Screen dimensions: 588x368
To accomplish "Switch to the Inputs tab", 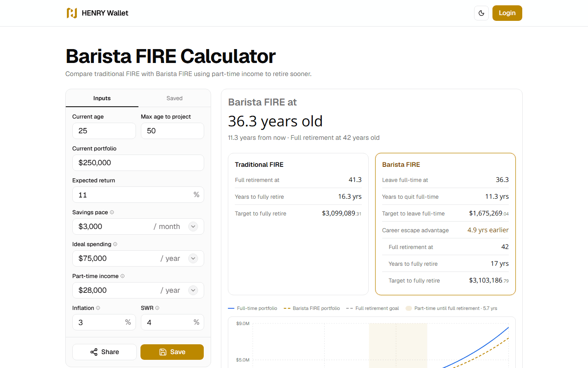I will pos(102,98).
